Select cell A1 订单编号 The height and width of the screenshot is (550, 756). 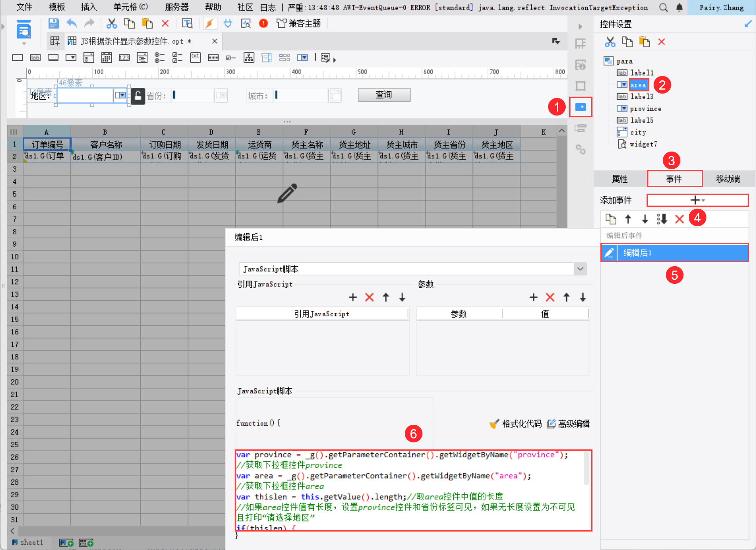(x=47, y=145)
